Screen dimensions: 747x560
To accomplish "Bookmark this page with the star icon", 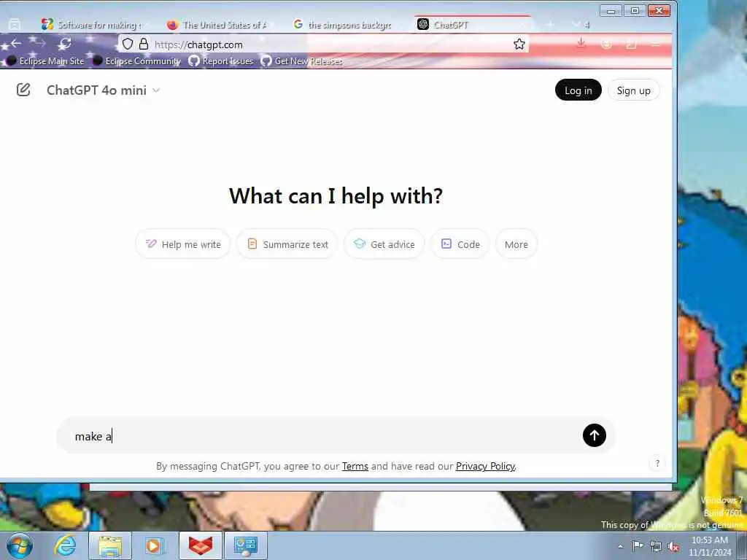I will (519, 44).
